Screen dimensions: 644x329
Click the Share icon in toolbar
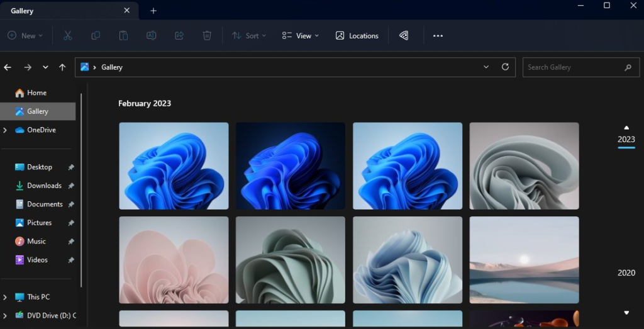(x=179, y=36)
